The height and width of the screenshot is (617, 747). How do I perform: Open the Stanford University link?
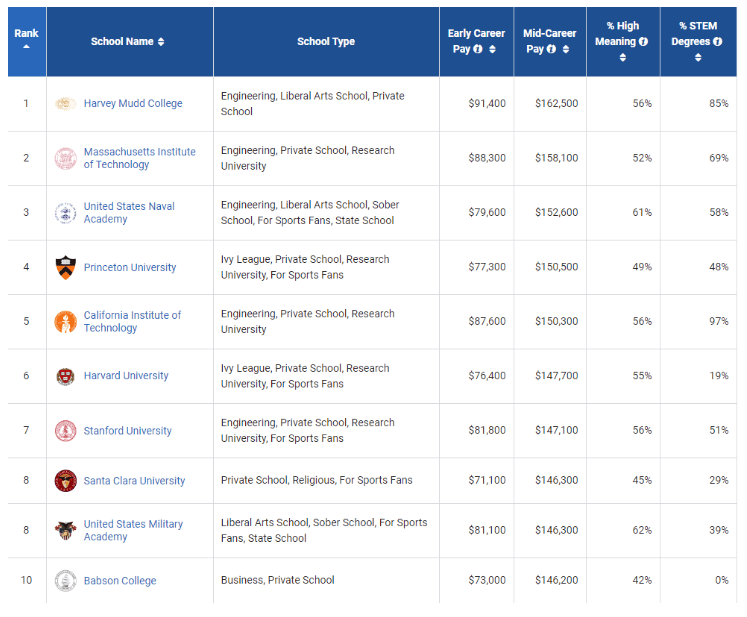tap(127, 431)
